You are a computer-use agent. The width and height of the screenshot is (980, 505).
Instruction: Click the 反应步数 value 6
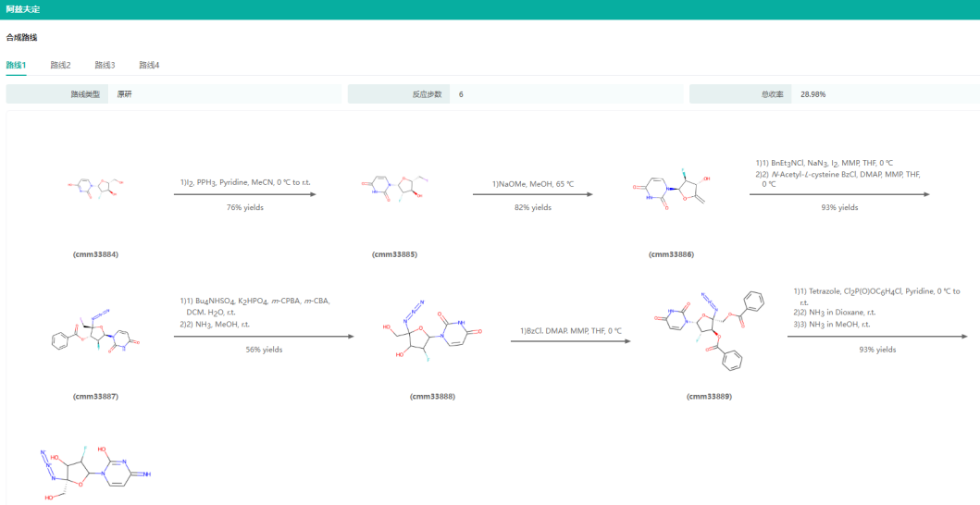pos(461,94)
